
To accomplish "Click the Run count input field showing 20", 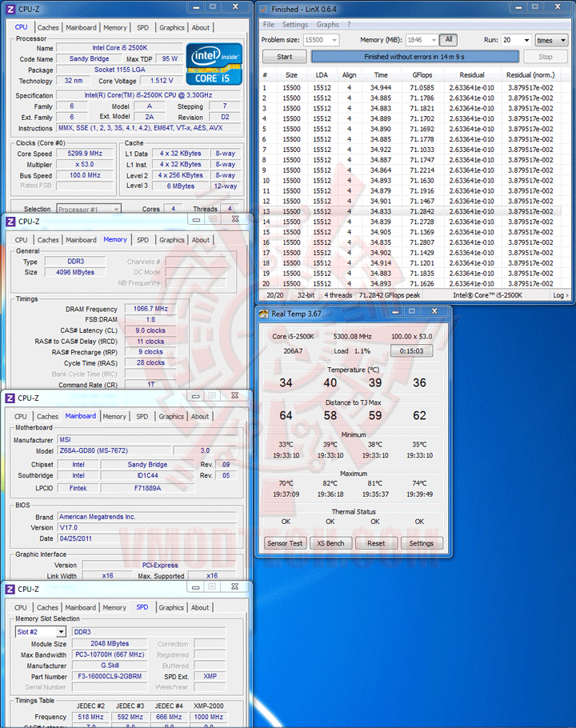I will [x=512, y=40].
